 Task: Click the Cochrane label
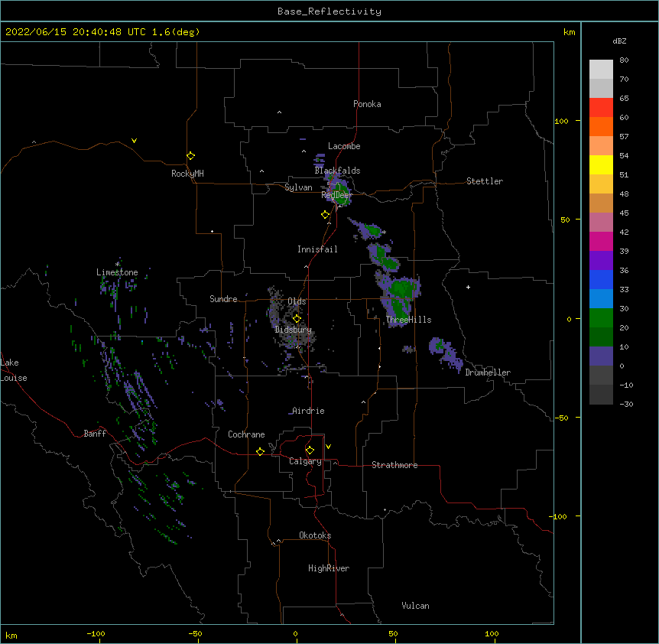(x=246, y=434)
